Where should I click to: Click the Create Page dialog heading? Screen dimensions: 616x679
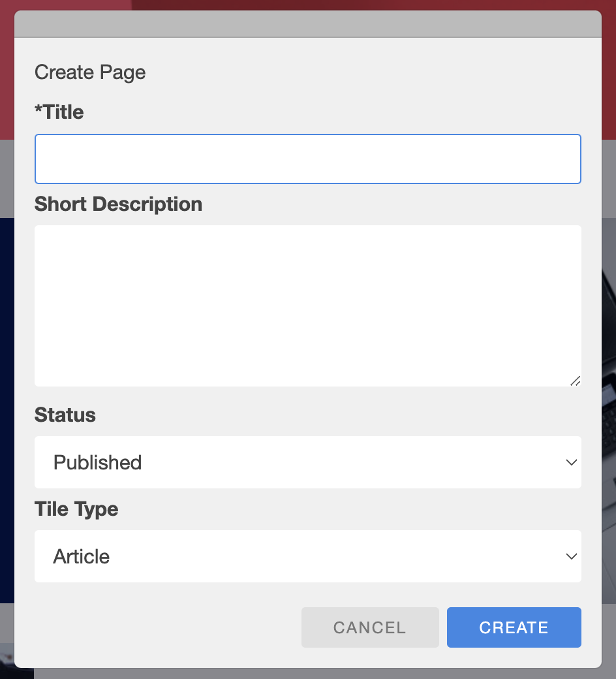[x=90, y=72]
